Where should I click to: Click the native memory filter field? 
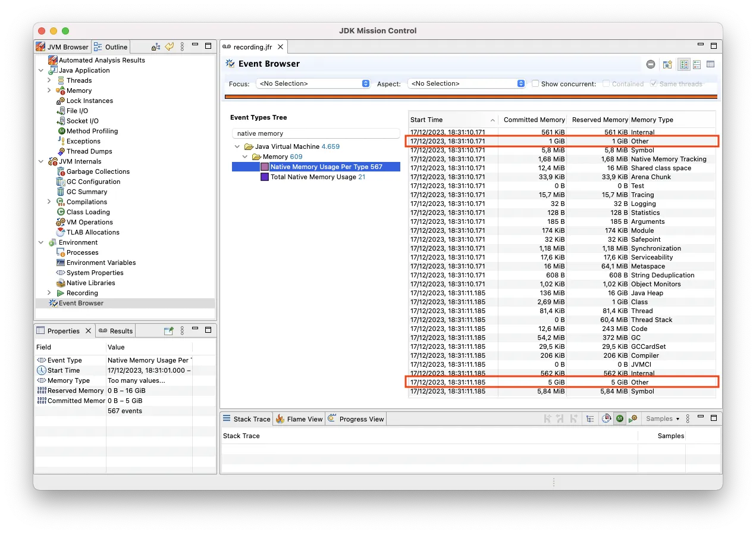coord(316,133)
